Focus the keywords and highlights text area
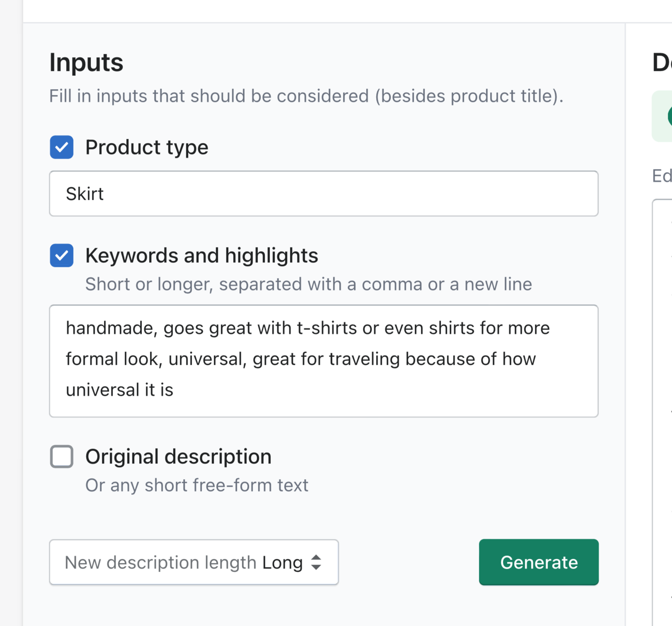Image resolution: width=672 pixels, height=626 pixels. tap(323, 361)
